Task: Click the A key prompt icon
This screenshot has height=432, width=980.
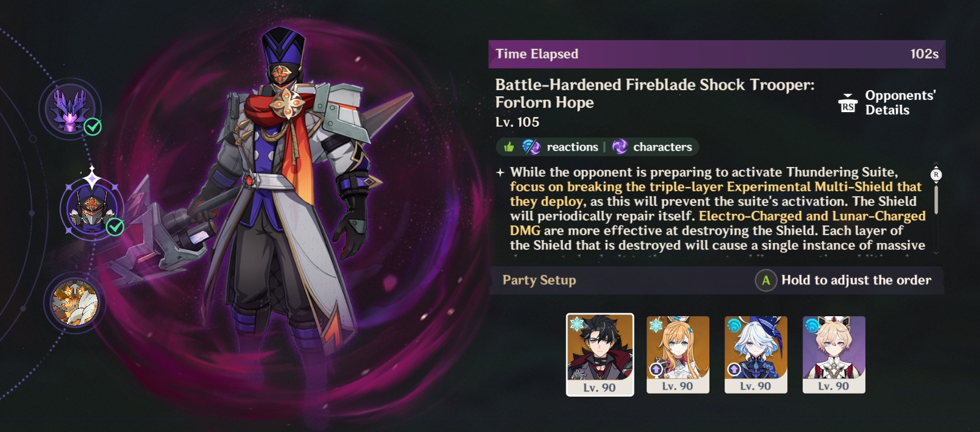Action: (765, 280)
